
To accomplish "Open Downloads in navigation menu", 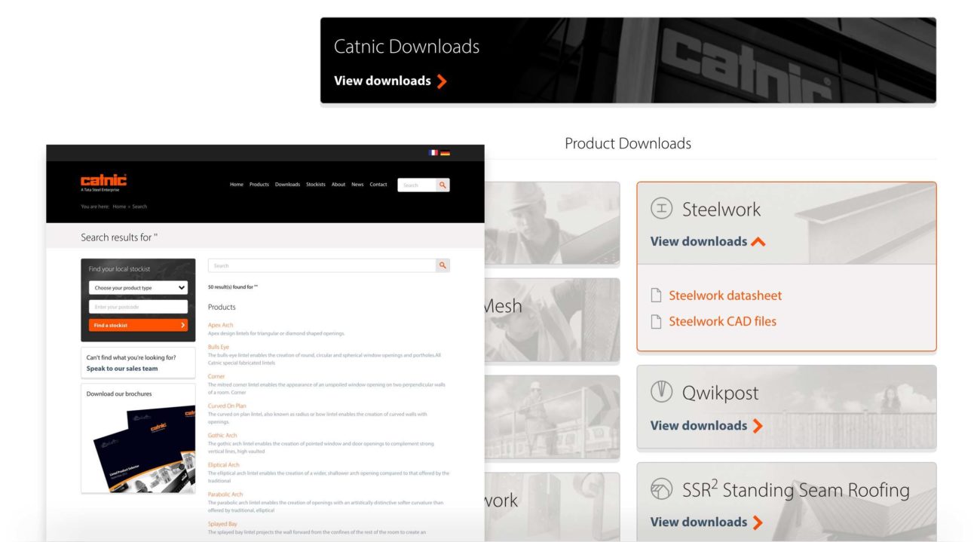I will coord(287,185).
